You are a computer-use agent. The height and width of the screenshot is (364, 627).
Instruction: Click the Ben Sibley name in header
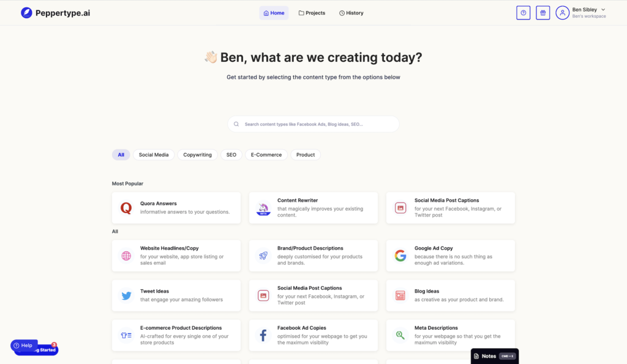[584, 10]
